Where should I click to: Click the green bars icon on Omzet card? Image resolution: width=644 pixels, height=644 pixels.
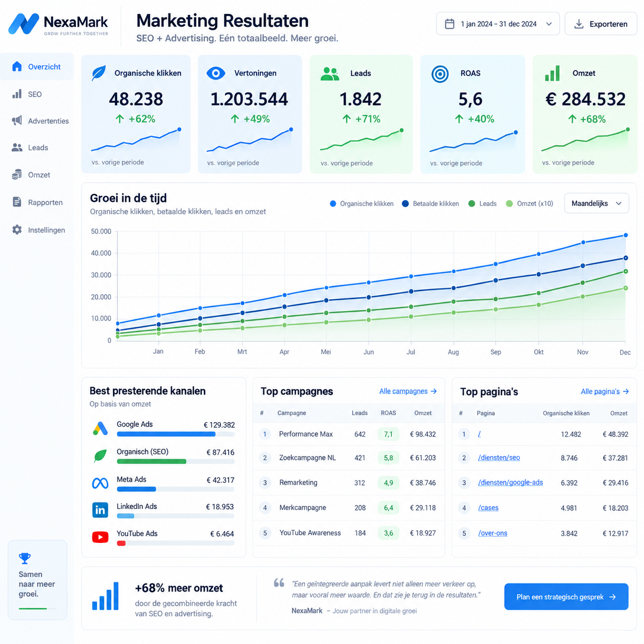[x=552, y=73]
